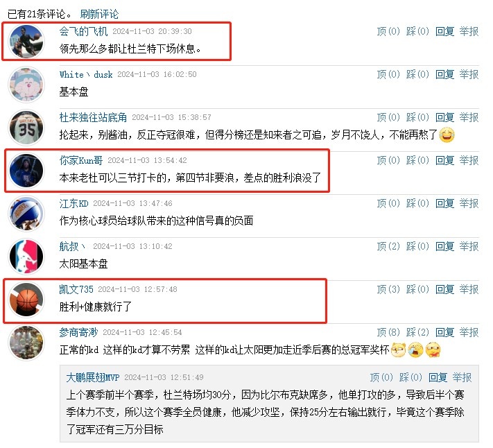Downvote 参商寄渺's comment with 踩(2)
This screenshot has width=493, height=448.
point(417,332)
